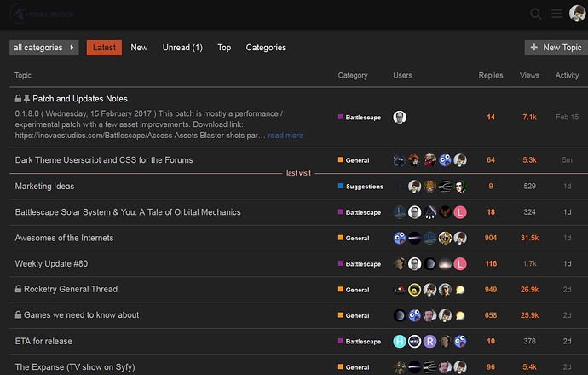Sort by the Replies column header
The width and height of the screenshot is (588, 375).
click(x=491, y=75)
